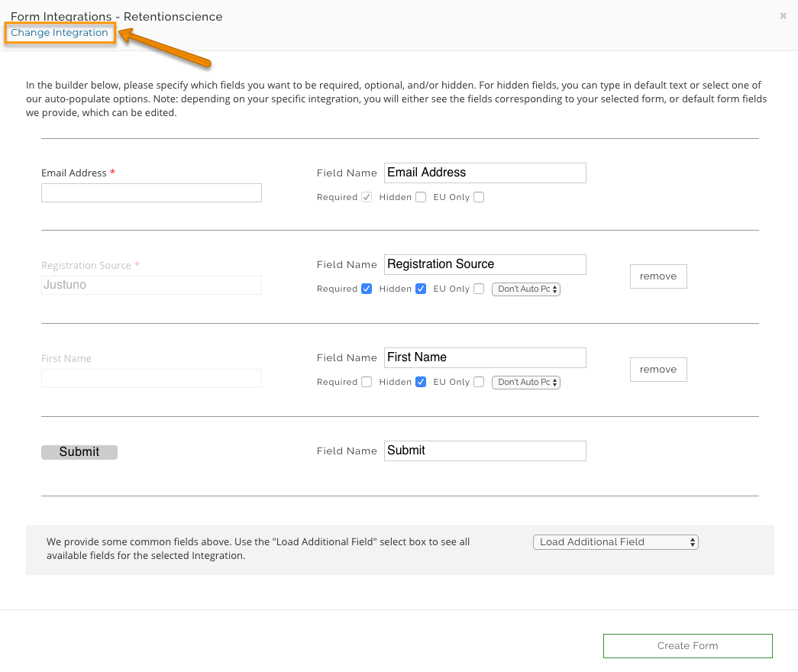Click the "Email Address" preview label

click(x=74, y=173)
